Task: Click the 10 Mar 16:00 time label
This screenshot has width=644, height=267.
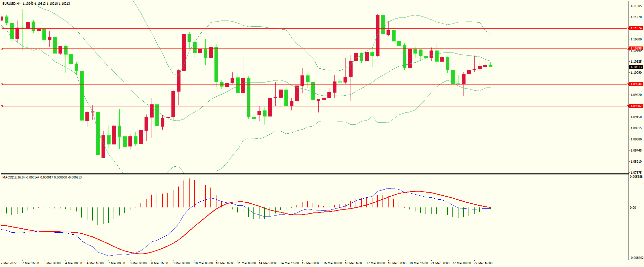Action: tap(225, 263)
